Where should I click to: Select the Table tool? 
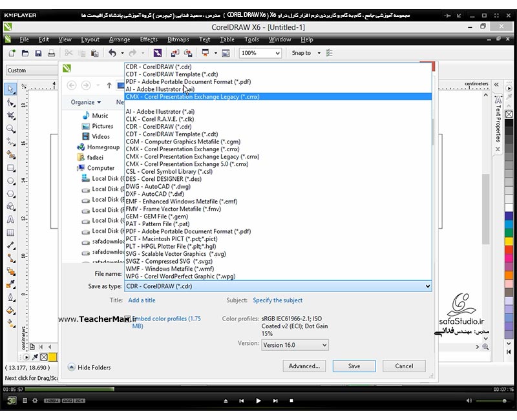tap(10, 233)
